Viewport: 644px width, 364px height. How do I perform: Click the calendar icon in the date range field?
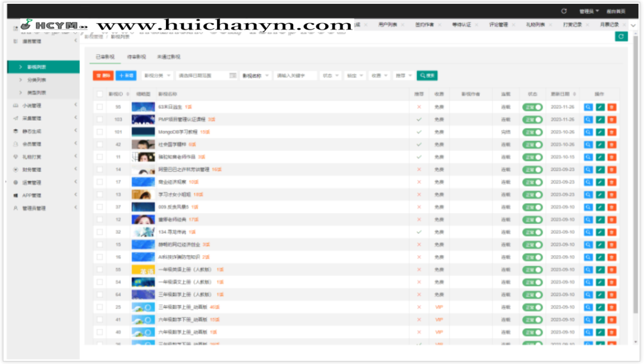[232, 75]
